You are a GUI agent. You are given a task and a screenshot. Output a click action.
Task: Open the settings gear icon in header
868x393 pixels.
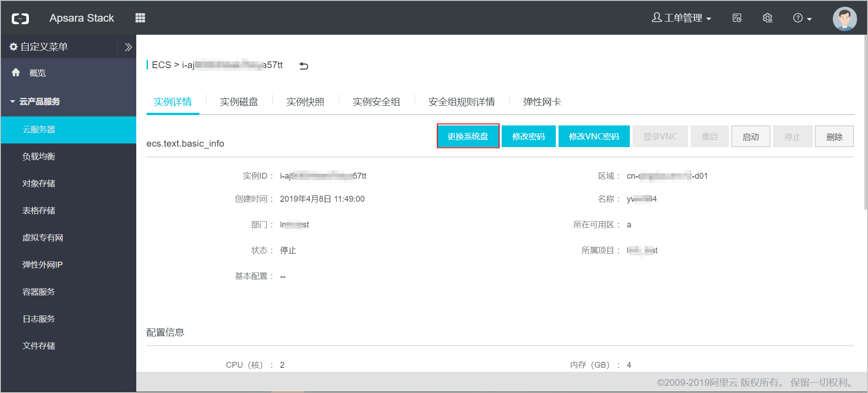tap(767, 18)
